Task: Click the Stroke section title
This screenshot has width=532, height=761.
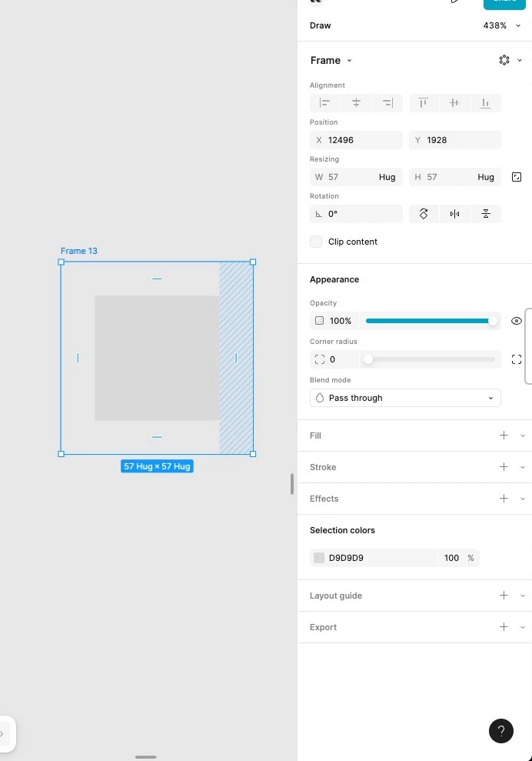Action: (x=323, y=467)
